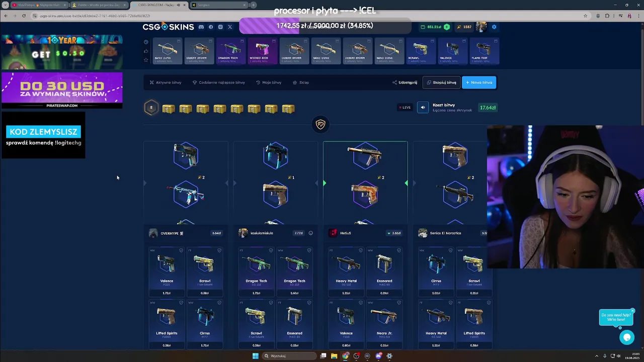
Task: Click OVERHYPE's 6.64zł total value badge
Action: tap(216, 233)
